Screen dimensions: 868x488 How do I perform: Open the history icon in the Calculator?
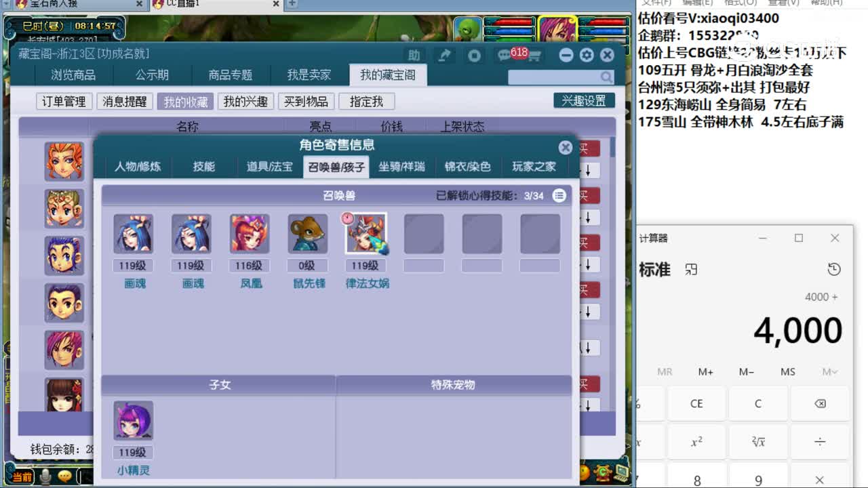[834, 269]
